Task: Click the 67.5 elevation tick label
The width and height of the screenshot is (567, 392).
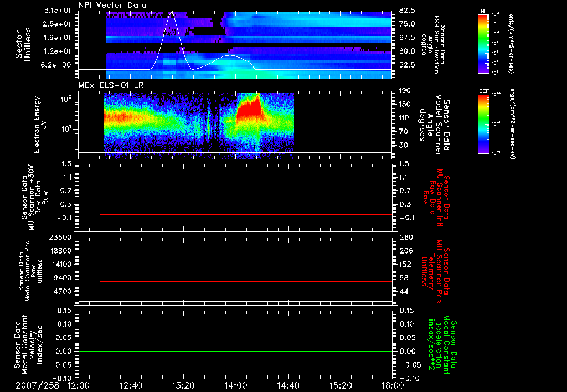Action: (x=407, y=38)
